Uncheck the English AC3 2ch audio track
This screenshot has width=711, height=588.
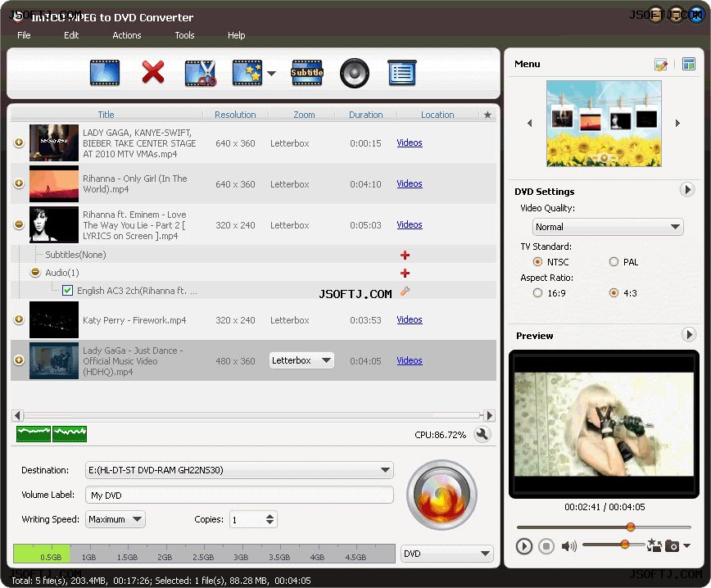tap(67, 291)
